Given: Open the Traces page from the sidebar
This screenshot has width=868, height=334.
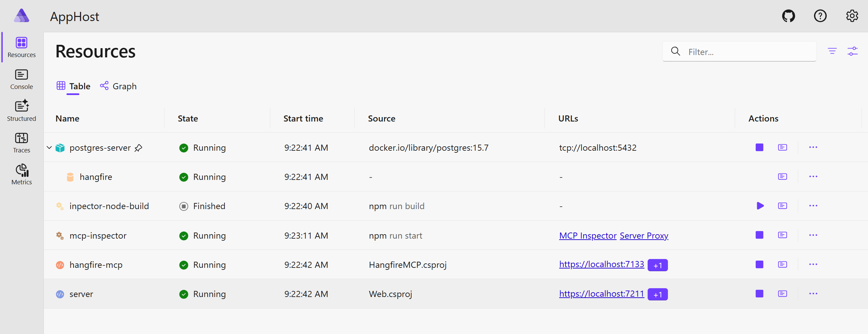Looking at the screenshot, I should point(21,142).
